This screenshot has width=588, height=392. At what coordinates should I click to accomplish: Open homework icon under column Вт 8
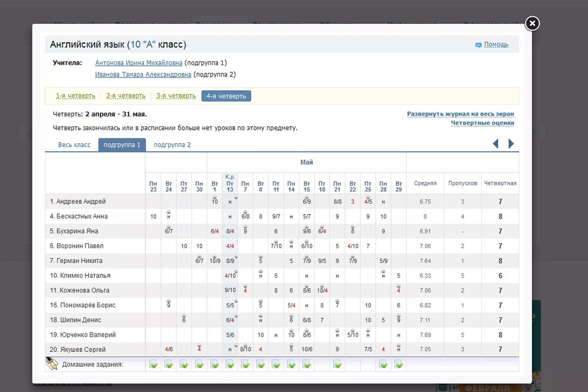pos(260,364)
